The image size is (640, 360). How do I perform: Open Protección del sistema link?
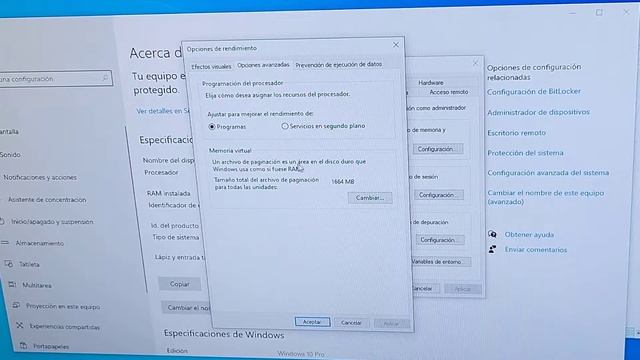525,153
